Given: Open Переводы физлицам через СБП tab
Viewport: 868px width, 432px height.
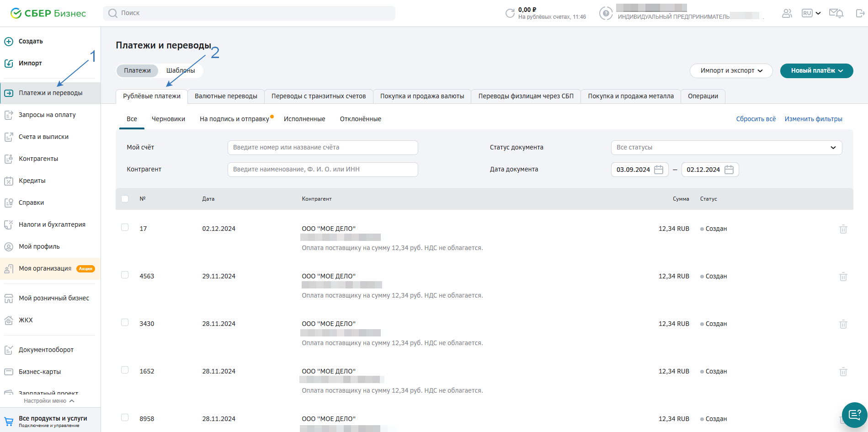Looking at the screenshot, I should tap(526, 96).
